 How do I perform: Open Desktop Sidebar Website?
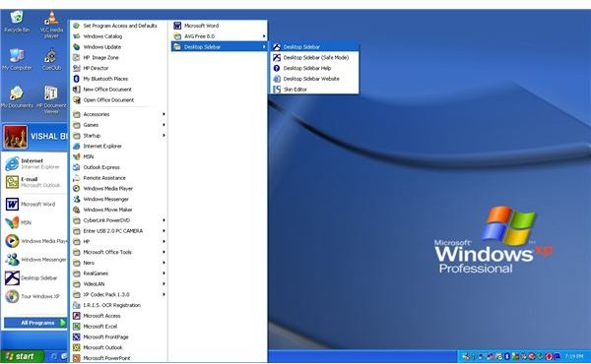point(314,79)
